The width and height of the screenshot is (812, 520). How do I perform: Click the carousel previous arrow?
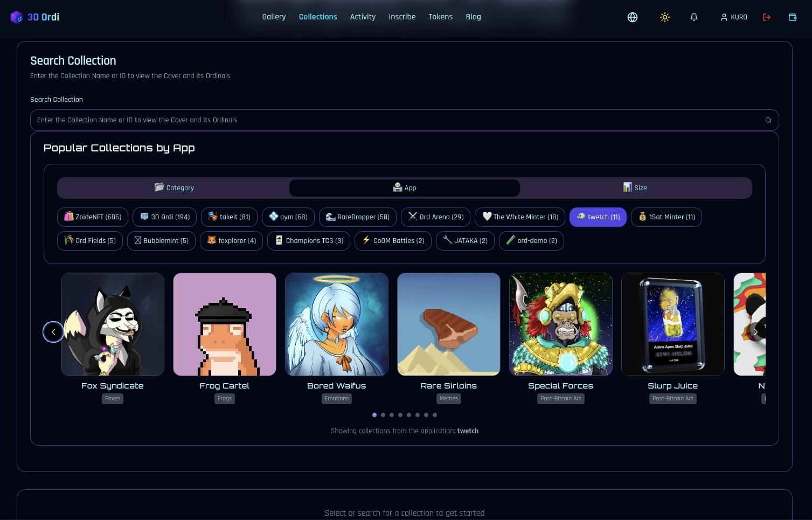tap(53, 332)
